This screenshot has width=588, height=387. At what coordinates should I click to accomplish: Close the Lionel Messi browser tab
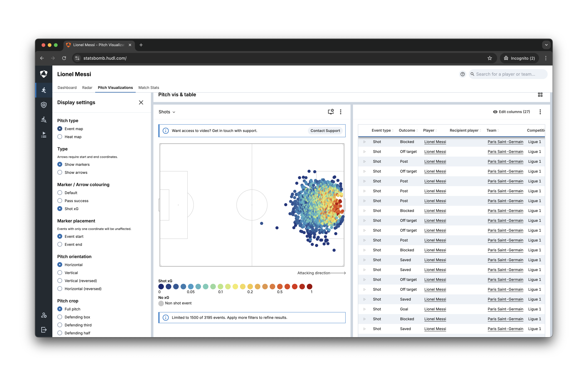[x=130, y=45]
